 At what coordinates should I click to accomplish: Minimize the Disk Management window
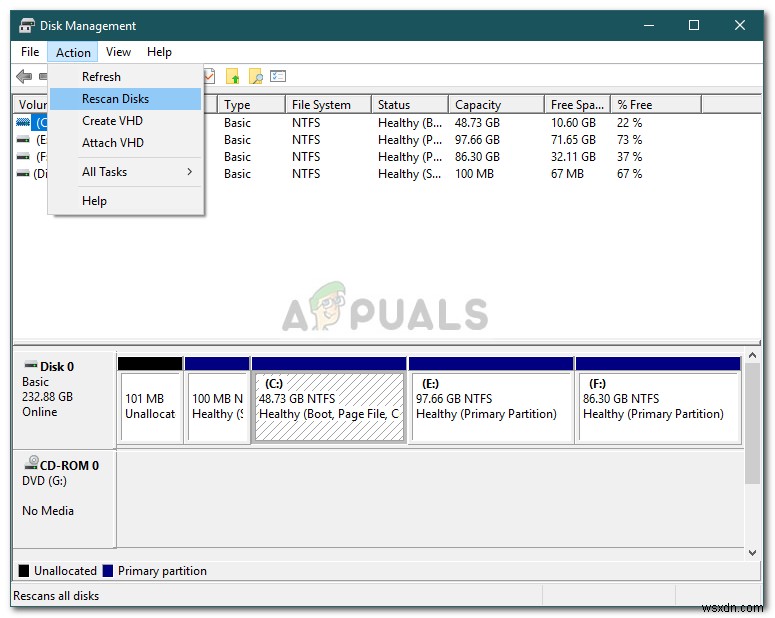pos(649,25)
